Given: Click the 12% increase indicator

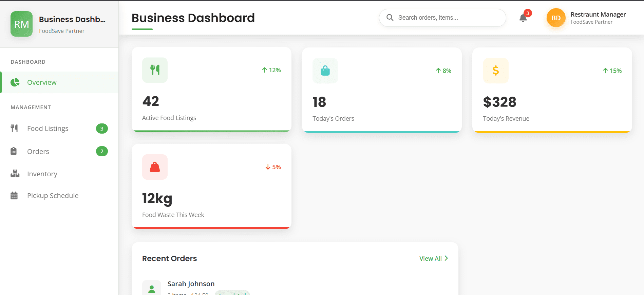Looking at the screenshot, I should coord(271,70).
